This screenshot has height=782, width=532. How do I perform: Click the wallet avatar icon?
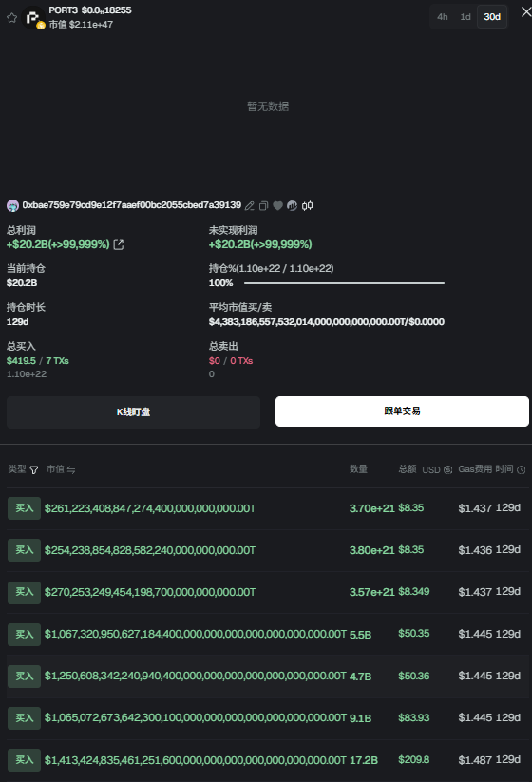(x=12, y=205)
